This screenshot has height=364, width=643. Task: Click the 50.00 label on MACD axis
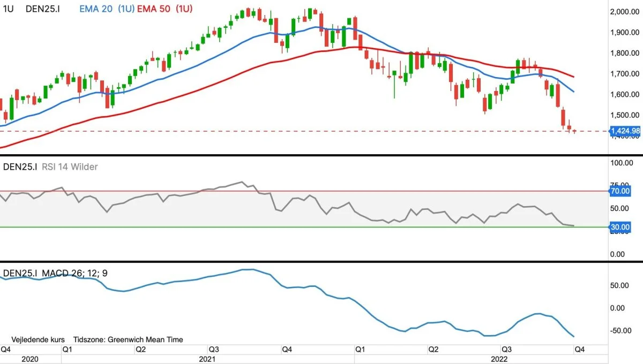(620, 285)
